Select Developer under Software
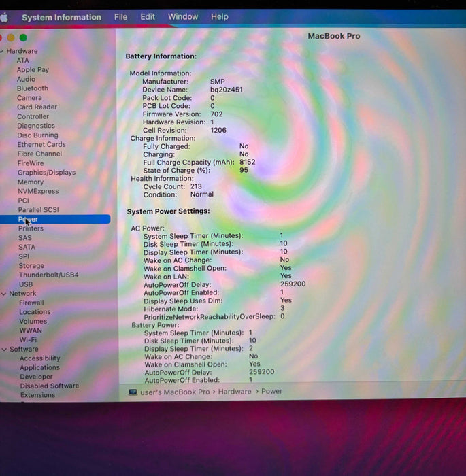Viewport: 466px width, 476px height. (36, 377)
